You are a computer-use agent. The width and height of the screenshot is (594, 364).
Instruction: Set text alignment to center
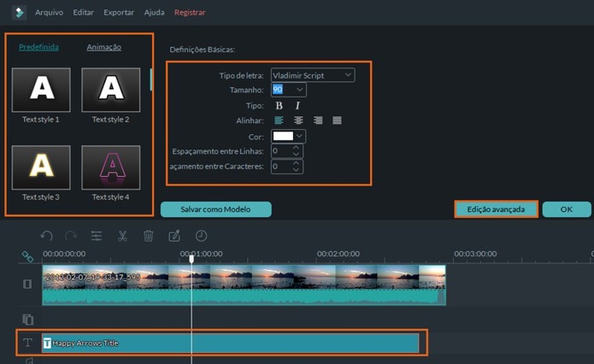tap(298, 121)
